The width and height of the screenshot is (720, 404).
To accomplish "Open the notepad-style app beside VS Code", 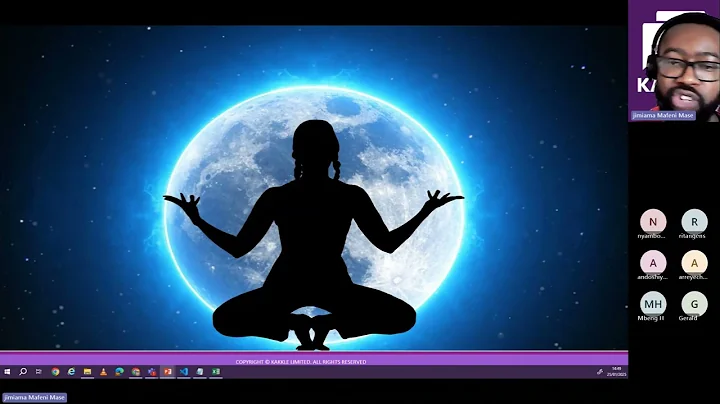I will (x=200, y=372).
